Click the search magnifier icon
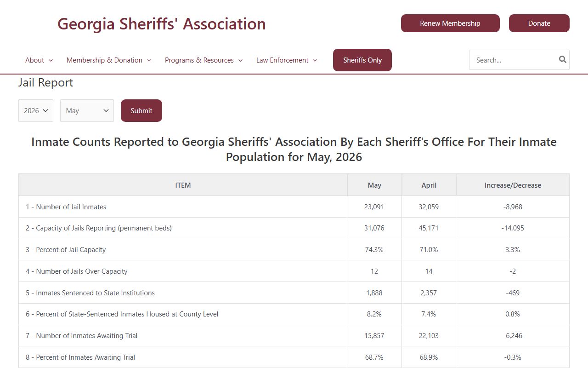 [562, 59]
